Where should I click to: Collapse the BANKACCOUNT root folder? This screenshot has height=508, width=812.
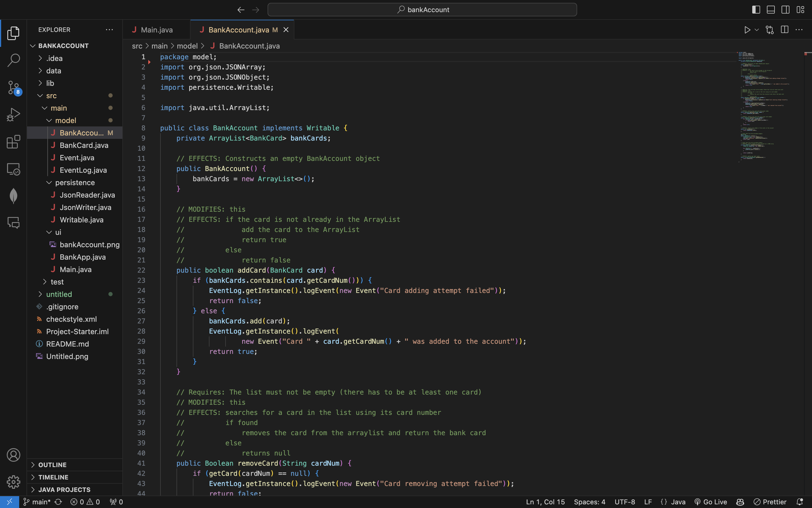(x=74, y=46)
